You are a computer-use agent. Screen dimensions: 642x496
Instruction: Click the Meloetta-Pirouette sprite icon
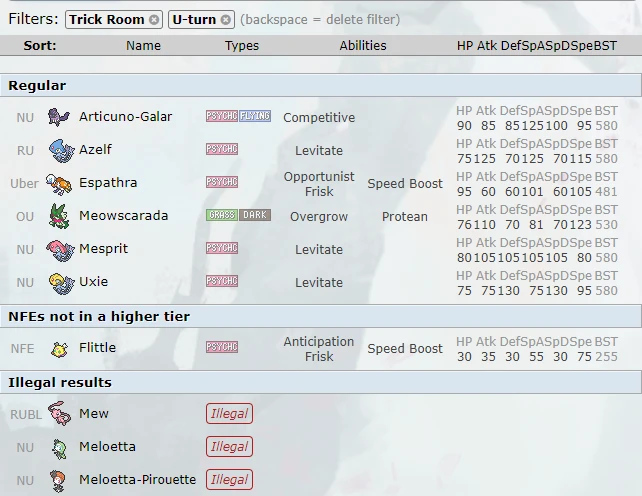point(59,480)
